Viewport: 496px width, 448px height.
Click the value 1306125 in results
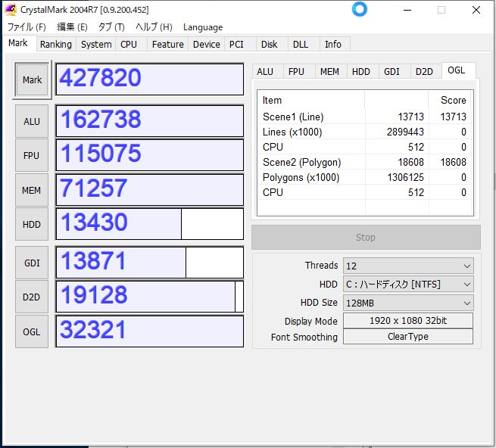tap(406, 177)
